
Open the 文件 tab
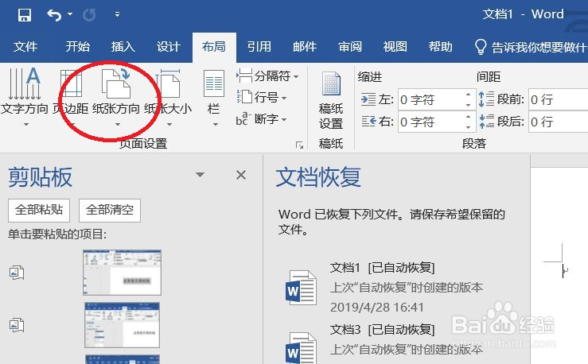(25, 47)
